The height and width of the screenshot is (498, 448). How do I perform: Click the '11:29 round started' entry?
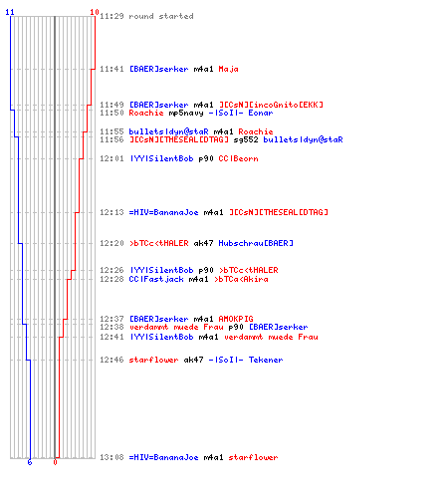click(x=146, y=16)
